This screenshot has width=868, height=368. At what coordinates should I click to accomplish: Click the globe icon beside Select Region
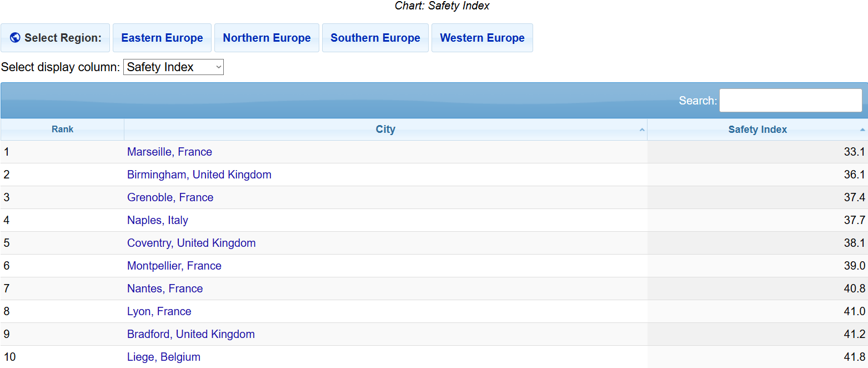point(15,38)
